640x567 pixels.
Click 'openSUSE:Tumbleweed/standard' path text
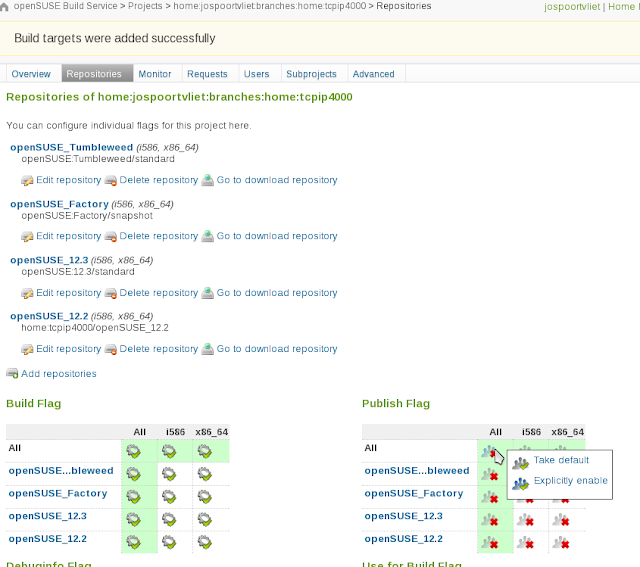tap(98, 159)
